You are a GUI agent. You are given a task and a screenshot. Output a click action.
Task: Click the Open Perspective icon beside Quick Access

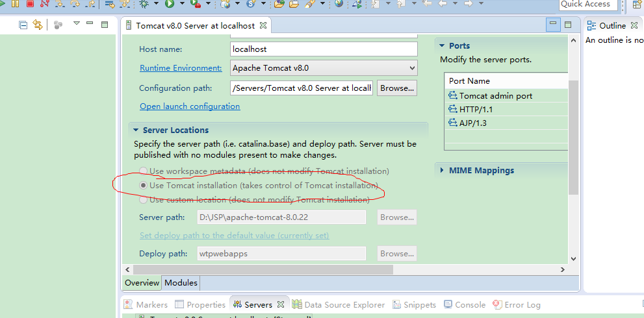(637, 4)
